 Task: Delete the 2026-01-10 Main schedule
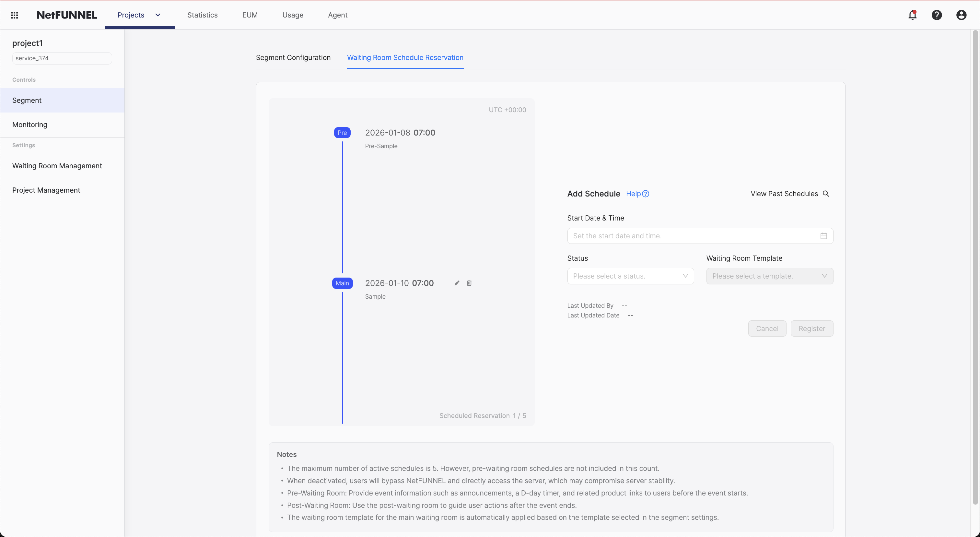click(x=469, y=283)
